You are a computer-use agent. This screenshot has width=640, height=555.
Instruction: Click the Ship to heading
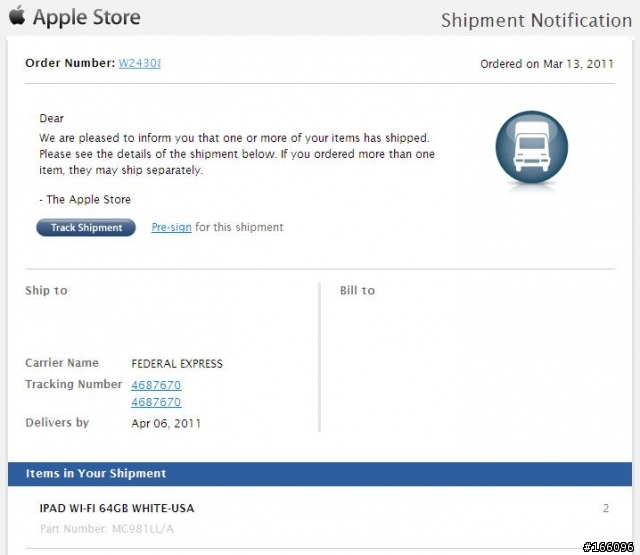[47, 291]
